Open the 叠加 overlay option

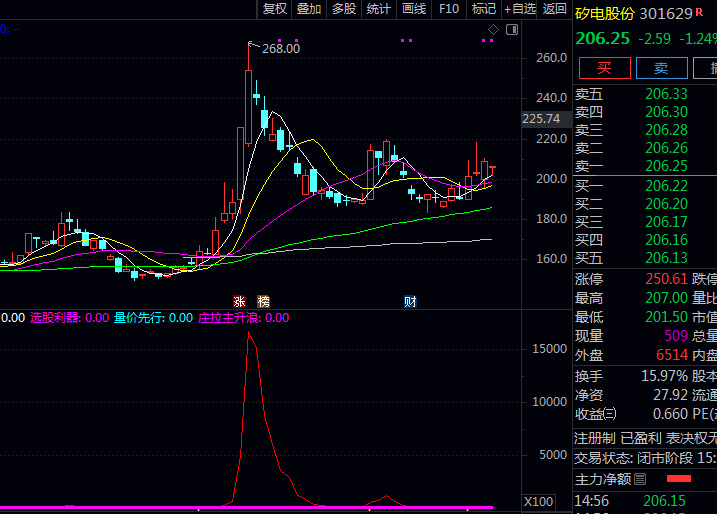tap(309, 9)
